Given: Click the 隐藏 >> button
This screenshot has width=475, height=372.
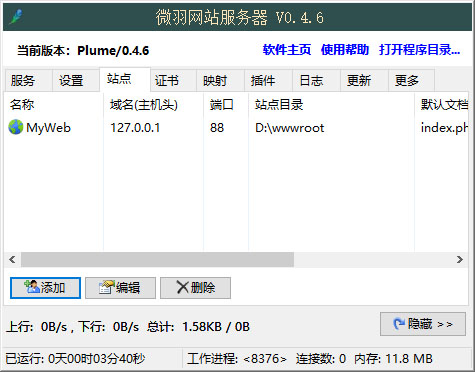Looking at the screenshot, I should pyautogui.click(x=423, y=324).
